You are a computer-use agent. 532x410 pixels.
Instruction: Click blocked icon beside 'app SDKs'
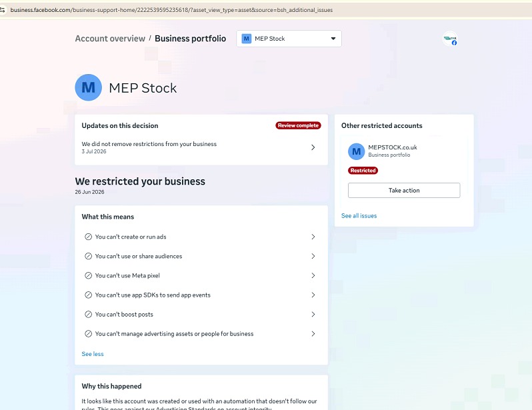tap(88, 295)
